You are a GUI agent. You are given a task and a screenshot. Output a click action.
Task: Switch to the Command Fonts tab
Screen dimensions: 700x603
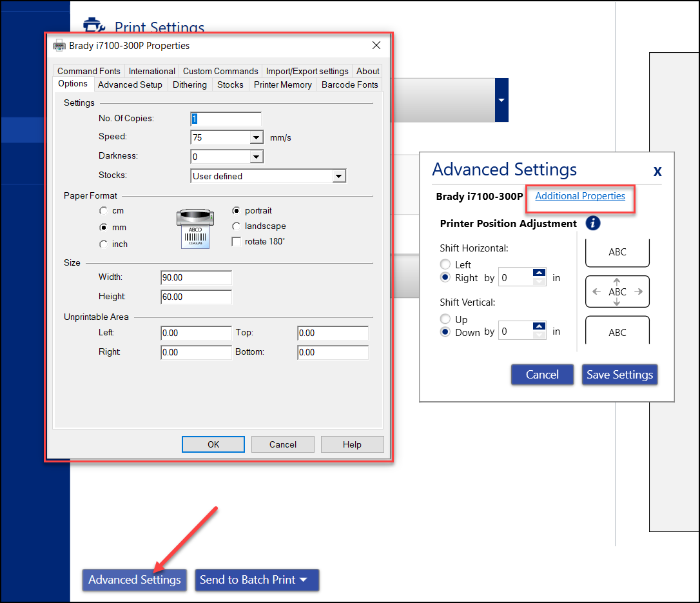[89, 71]
